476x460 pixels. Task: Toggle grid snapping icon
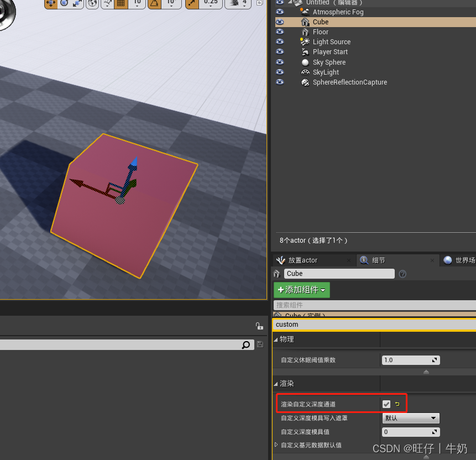[x=121, y=4]
